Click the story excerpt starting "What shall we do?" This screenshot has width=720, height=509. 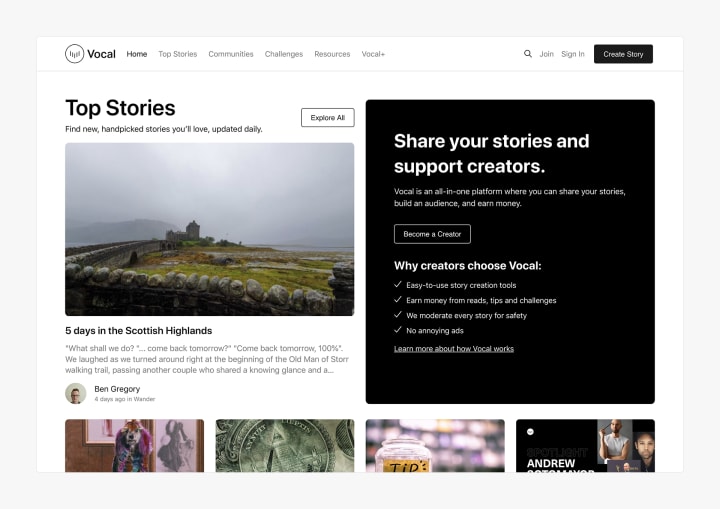pos(207,359)
